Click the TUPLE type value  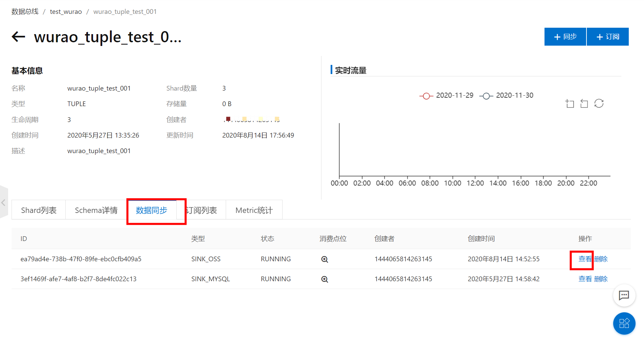tap(76, 104)
